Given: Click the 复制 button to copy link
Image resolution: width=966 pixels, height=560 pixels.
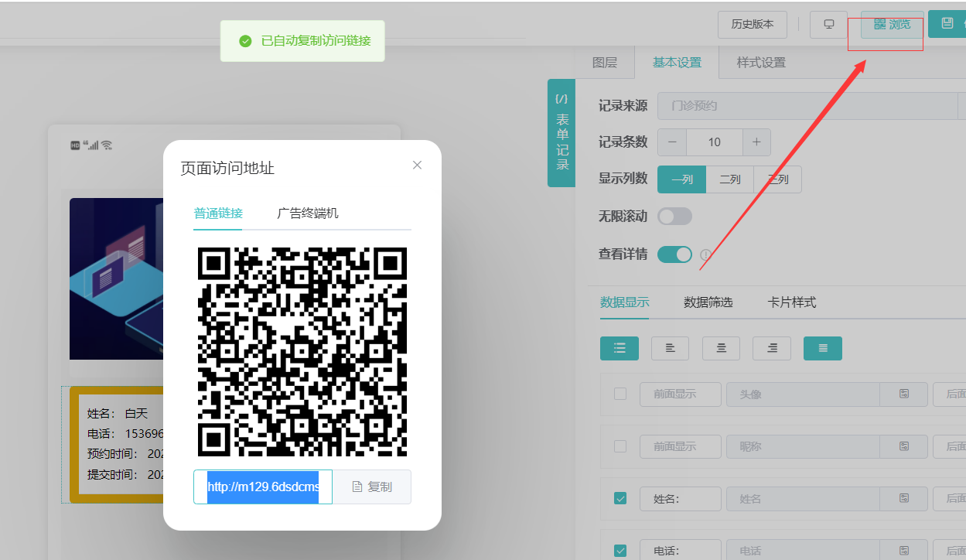Looking at the screenshot, I should pyautogui.click(x=372, y=487).
